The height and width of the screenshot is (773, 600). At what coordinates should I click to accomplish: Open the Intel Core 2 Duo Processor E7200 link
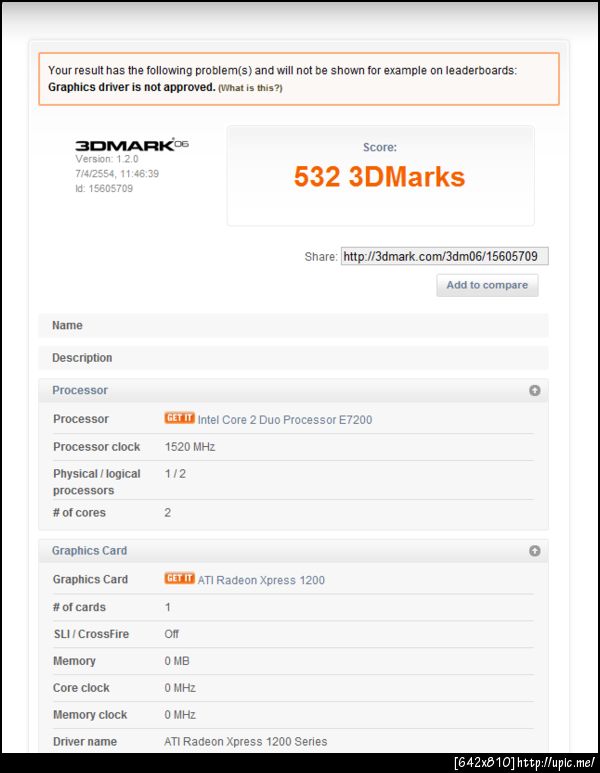[x=285, y=420]
